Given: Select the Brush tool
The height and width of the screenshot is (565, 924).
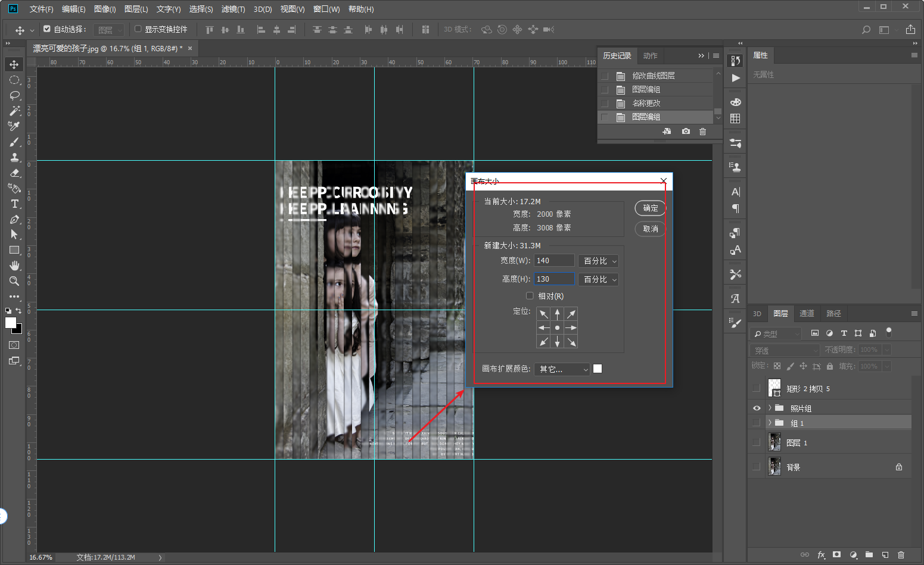Looking at the screenshot, I should point(14,142).
